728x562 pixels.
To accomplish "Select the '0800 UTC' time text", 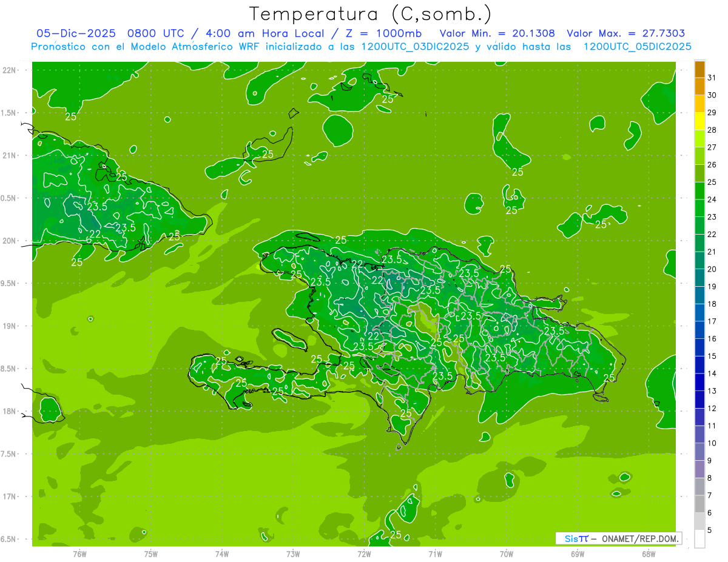I will [155, 33].
